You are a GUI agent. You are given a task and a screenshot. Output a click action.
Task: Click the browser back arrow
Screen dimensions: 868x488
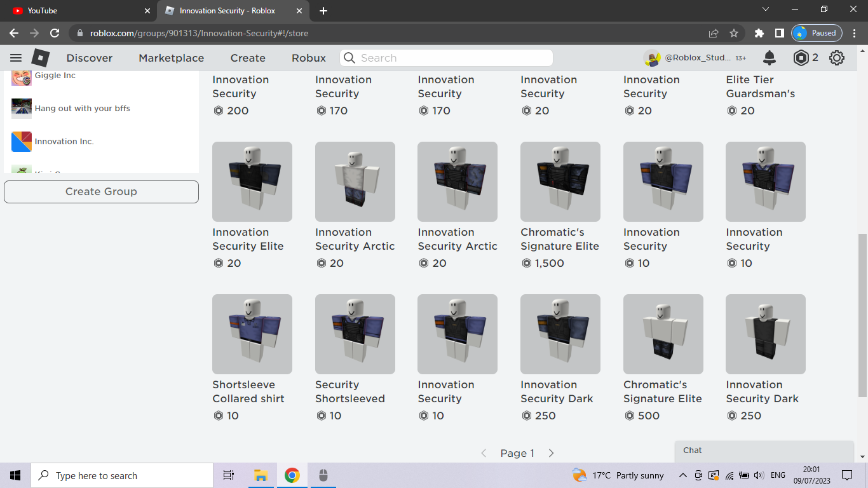14,33
